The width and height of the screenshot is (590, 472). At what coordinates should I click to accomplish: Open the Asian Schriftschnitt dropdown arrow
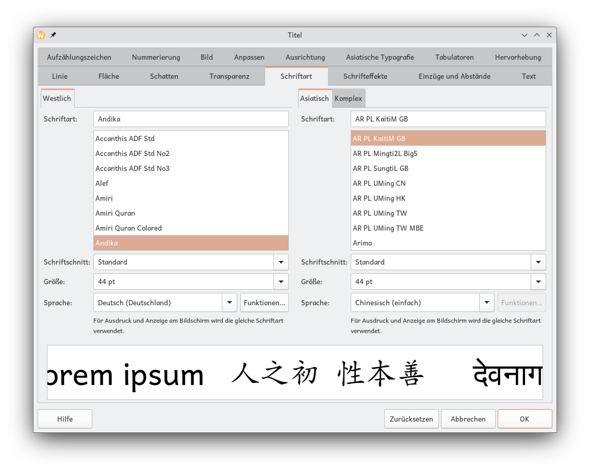538,262
